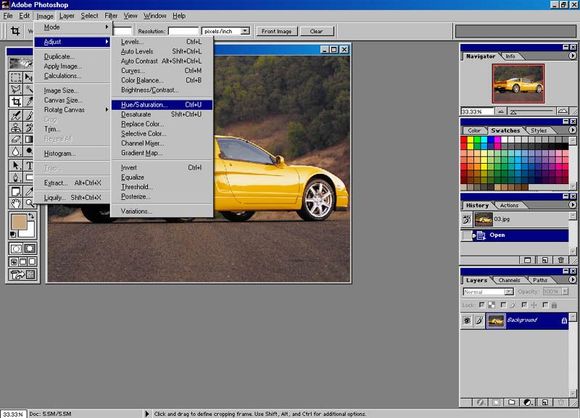Select the Type tool

(x=28, y=165)
